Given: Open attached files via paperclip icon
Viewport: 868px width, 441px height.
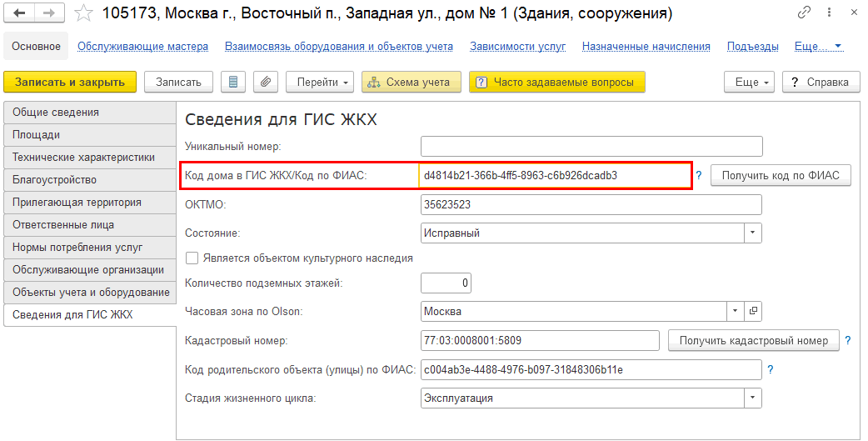Looking at the screenshot, I should tap(264, 82).
